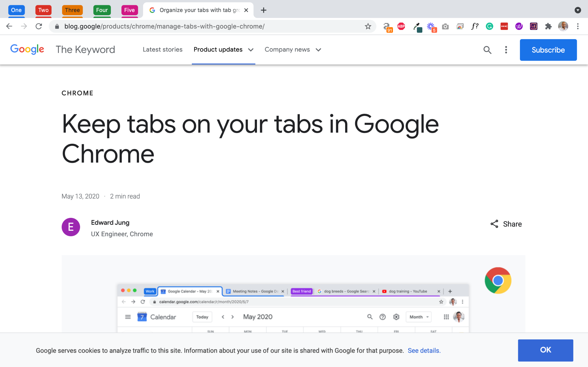Expand the blue One tab group
Screen dimensions: 588x367
pos(16,10)
